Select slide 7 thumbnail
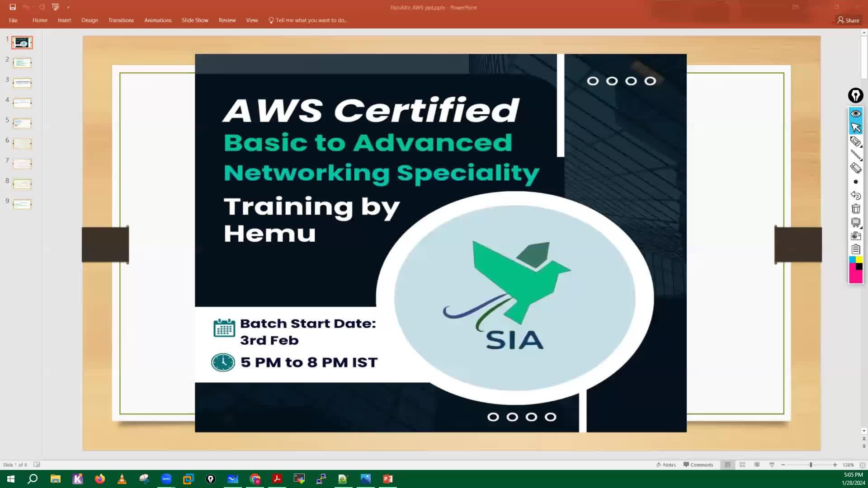This screenshot has width=868, height=488. click(22, 164)
